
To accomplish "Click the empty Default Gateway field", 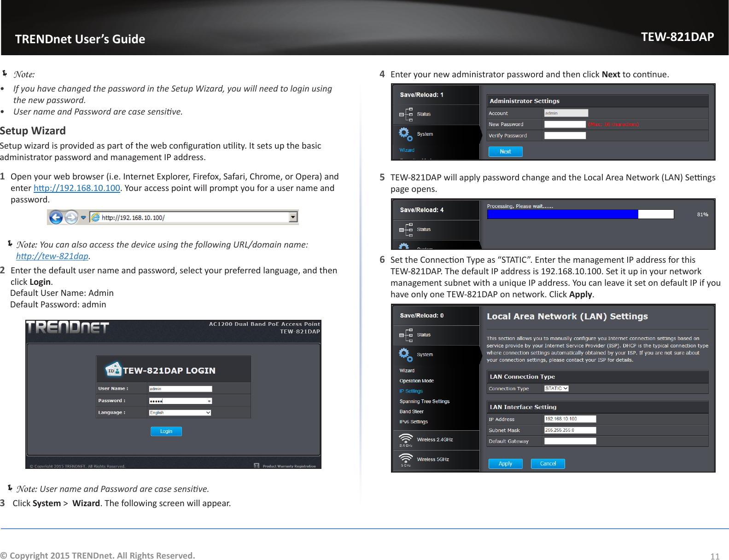I will click(x=570, y=441).
